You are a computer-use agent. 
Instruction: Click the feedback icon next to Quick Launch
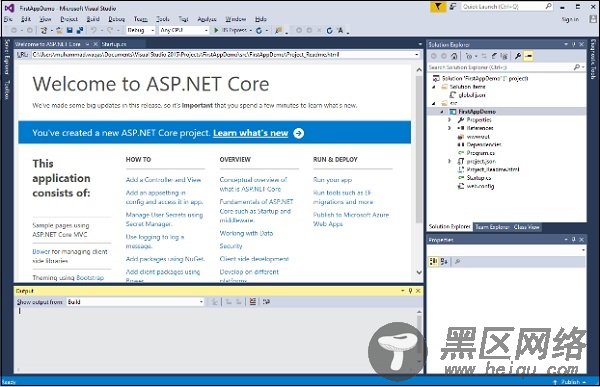[x=453, y=7]
